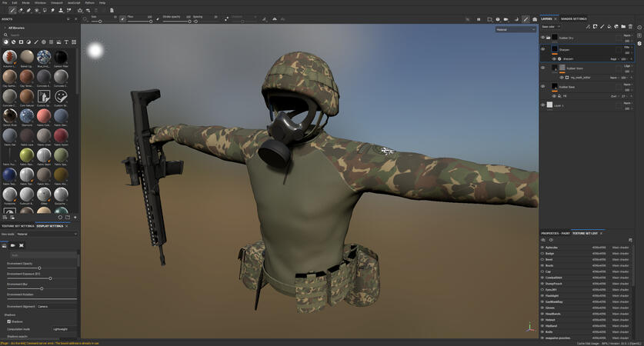Click the Autumn Leaf material thumbnail
644x346 pixels.
pyautogui.click(x=9, y=58)
